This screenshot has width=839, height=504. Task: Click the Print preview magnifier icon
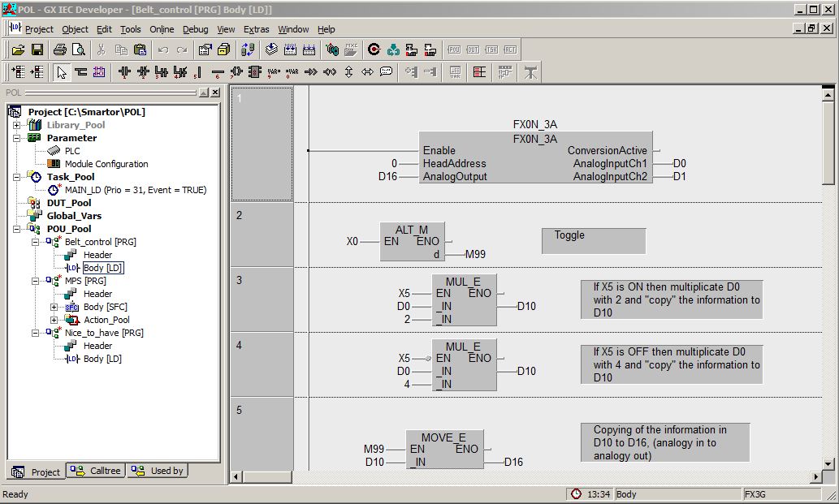click(79, 50)
